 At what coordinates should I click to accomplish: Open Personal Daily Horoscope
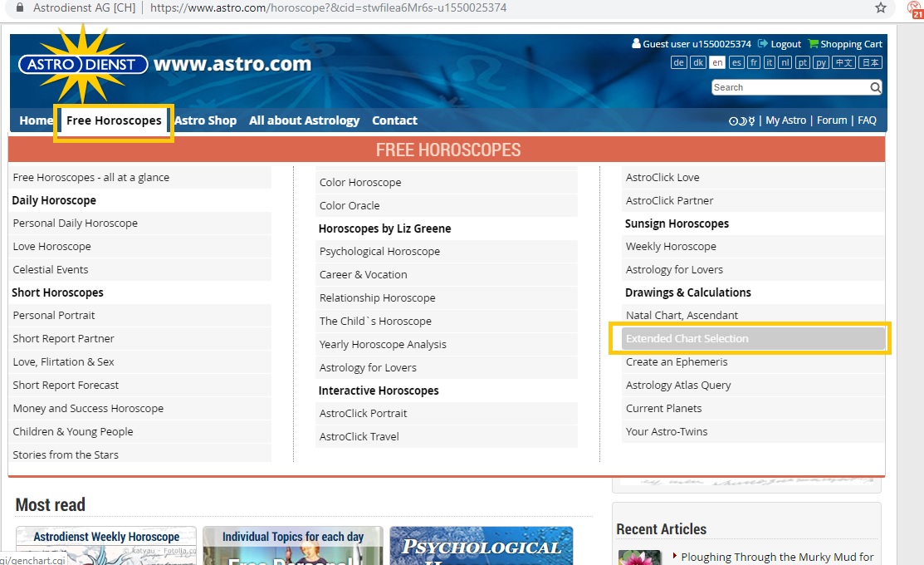pos(140,223)
